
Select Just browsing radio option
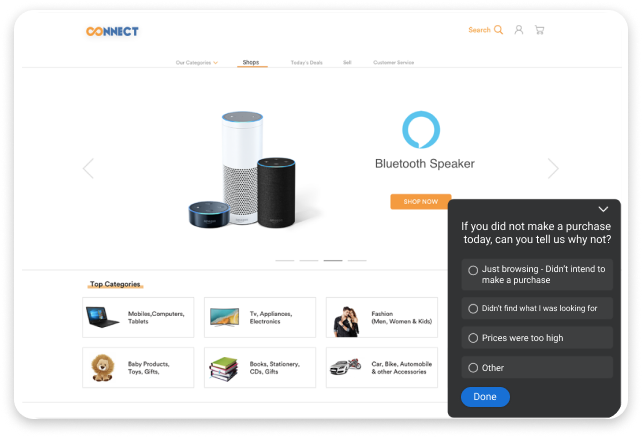click(537, 274)
